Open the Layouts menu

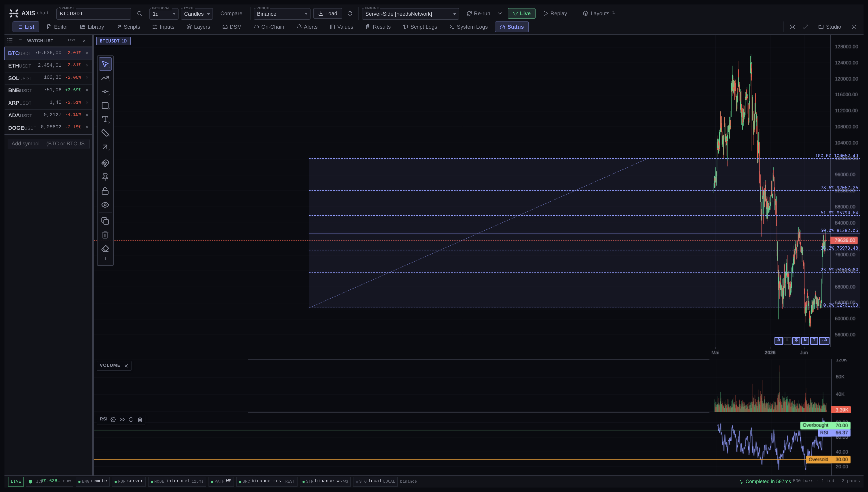coord(599,13)
